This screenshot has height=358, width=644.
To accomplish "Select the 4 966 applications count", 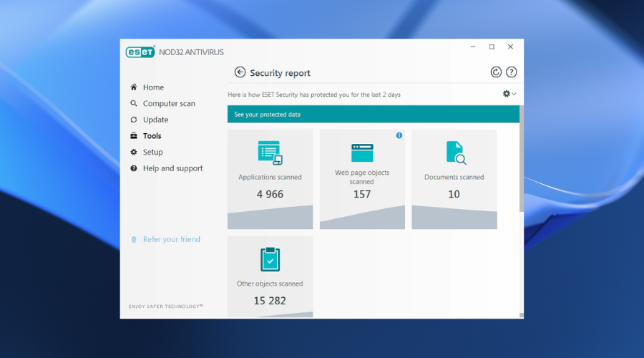I will coord(270,194).
